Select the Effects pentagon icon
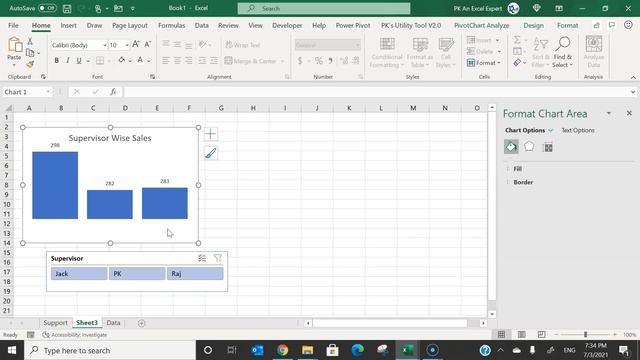Screen dimensions: 640x360 pos(529,147)
